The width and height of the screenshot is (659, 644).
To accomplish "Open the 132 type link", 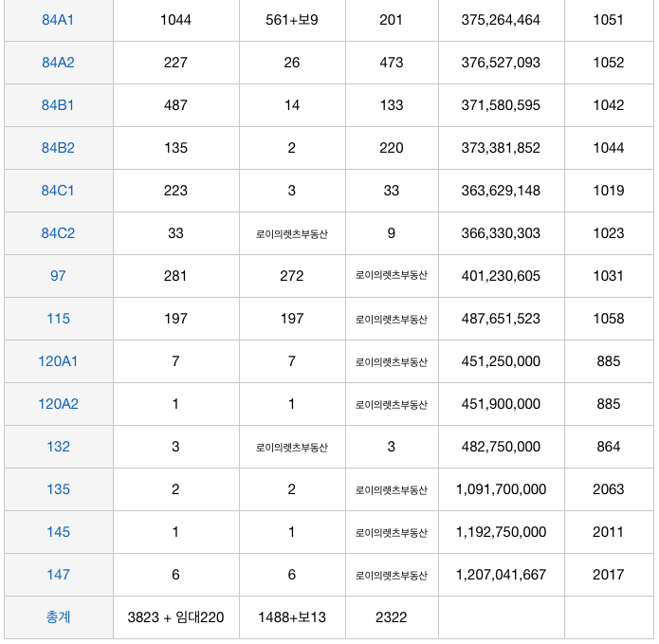I will point(58,447).
